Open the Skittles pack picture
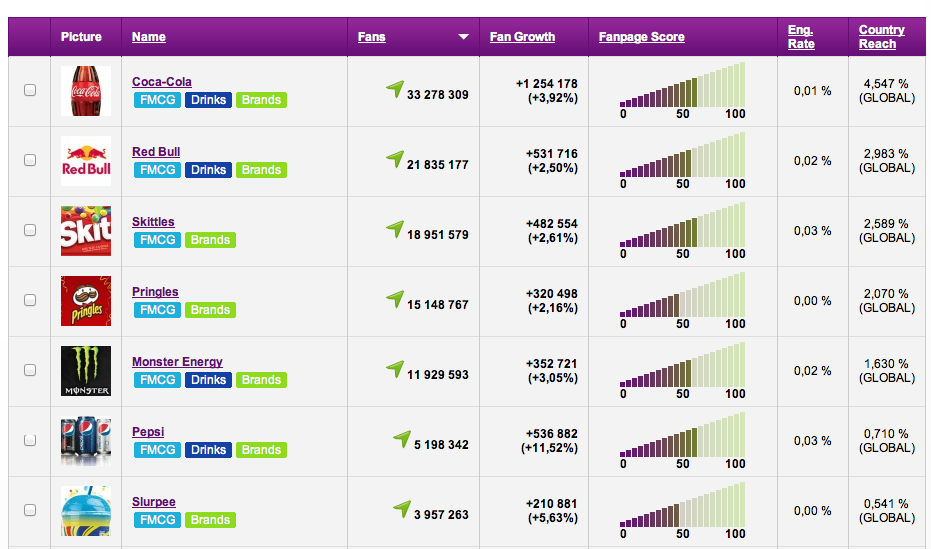This screenshot has height=549, width=931. tap(86, 231)
